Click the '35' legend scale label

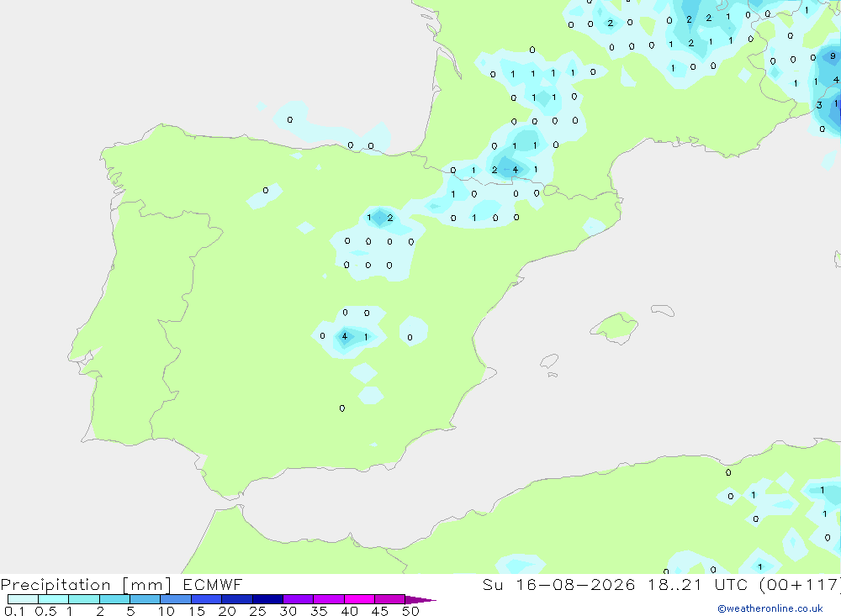pos(319,611)
